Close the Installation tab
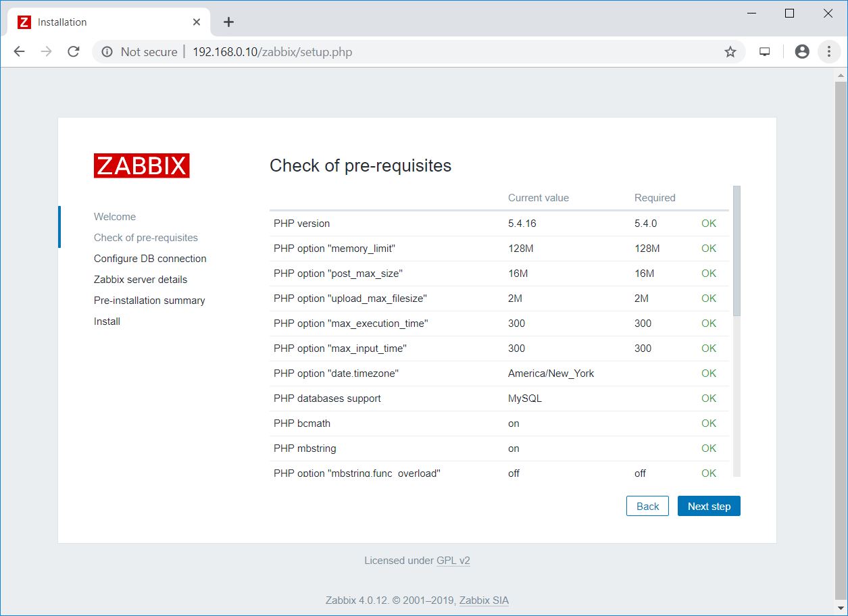This screenshot has width=848, height=616. pyautogui.click(x=197, y=22)
